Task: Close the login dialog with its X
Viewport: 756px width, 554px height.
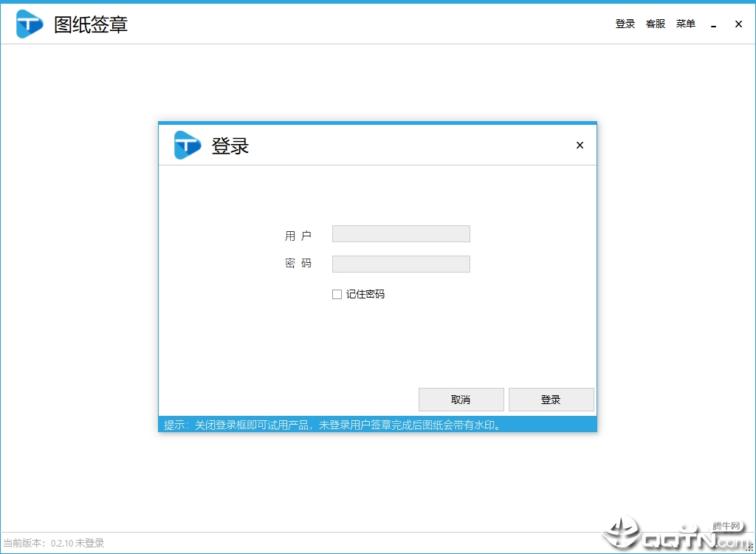Action: tap(580, 145)
